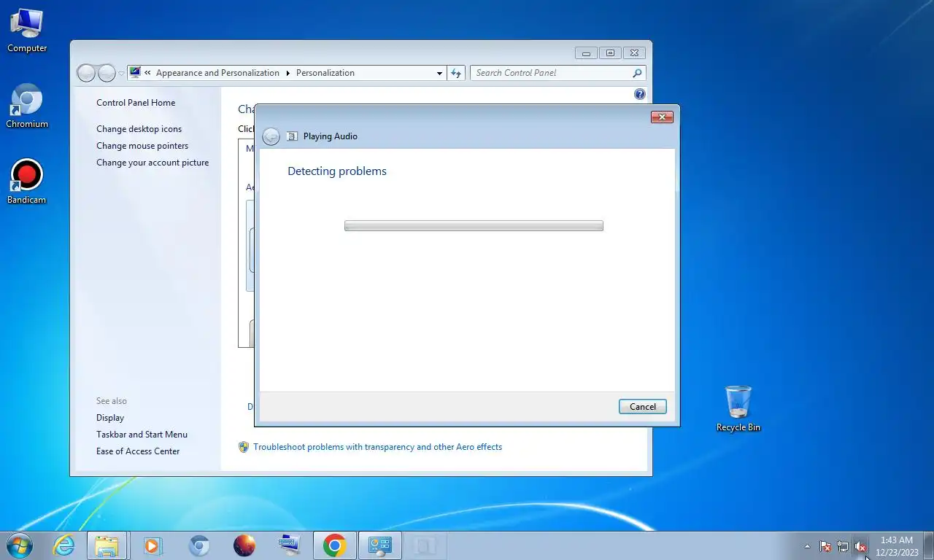Click Control Panel forward navigation button

pos(107,73)
